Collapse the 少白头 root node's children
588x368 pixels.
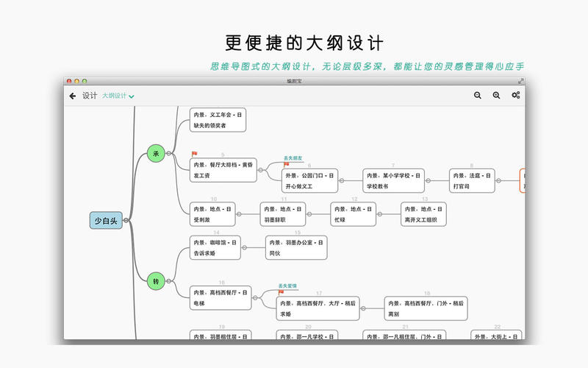(126, 220)
